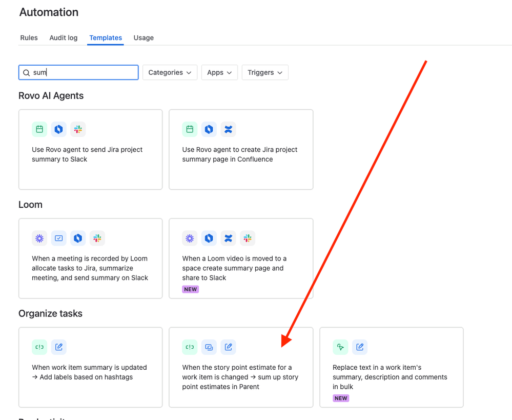Click the 'Automation' page title

(x=49, y=12)
